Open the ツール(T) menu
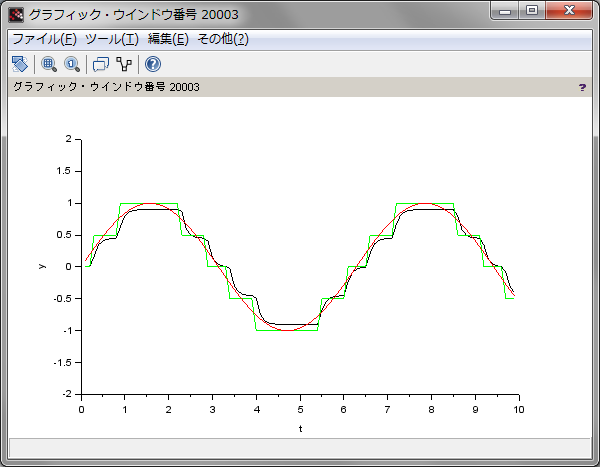This screenshot has height=467, width=600. click(111, 39)
